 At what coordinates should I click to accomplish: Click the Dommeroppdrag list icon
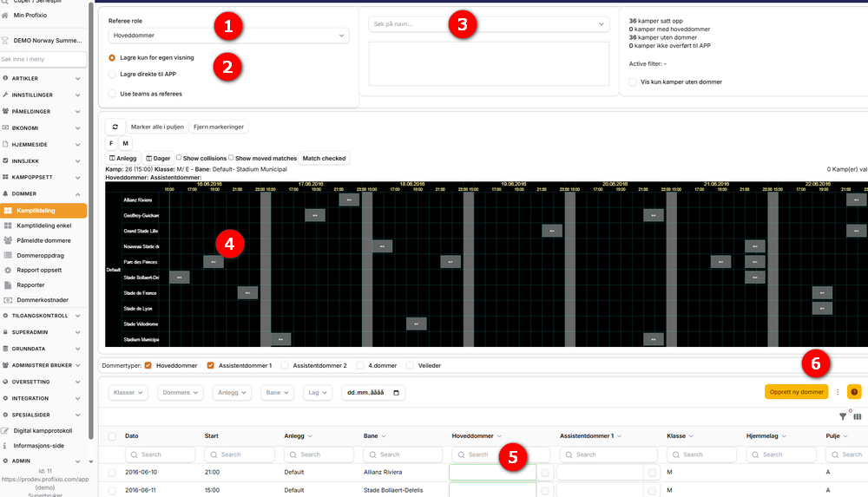8,255
